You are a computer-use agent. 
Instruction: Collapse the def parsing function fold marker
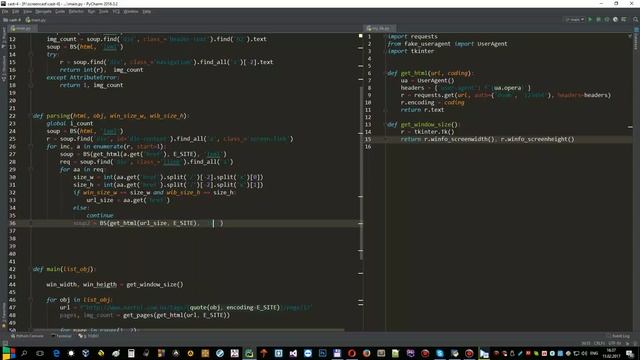click(31, 116)
